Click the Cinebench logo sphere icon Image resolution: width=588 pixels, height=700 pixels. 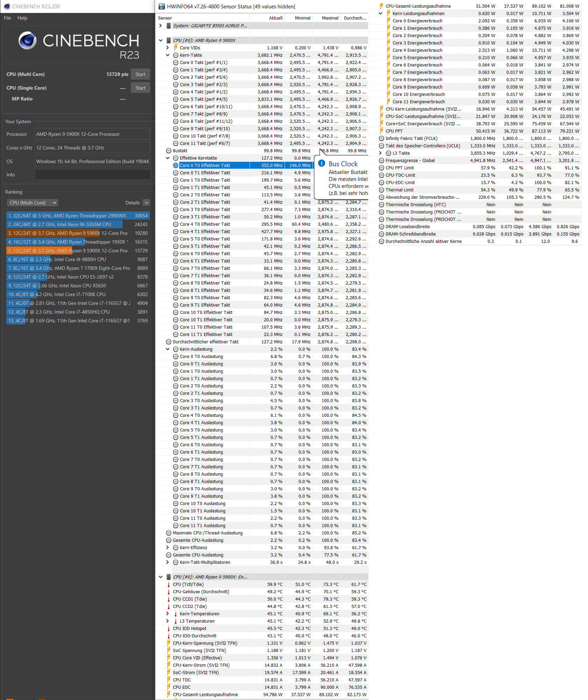pos(28,41)
